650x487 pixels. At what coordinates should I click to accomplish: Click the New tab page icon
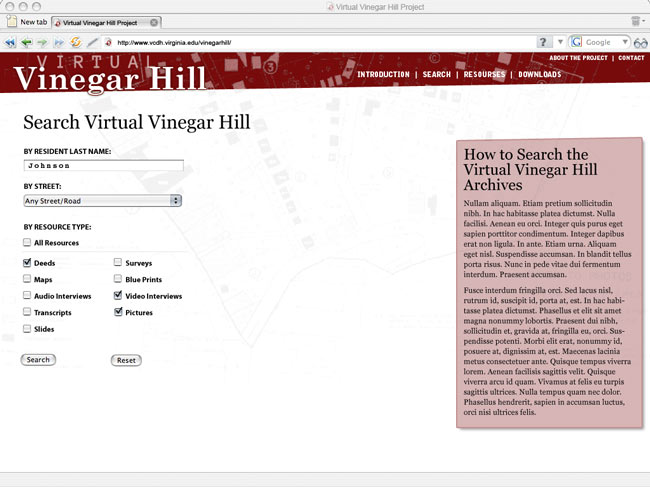pyautogui.click(x=12, y=22)
